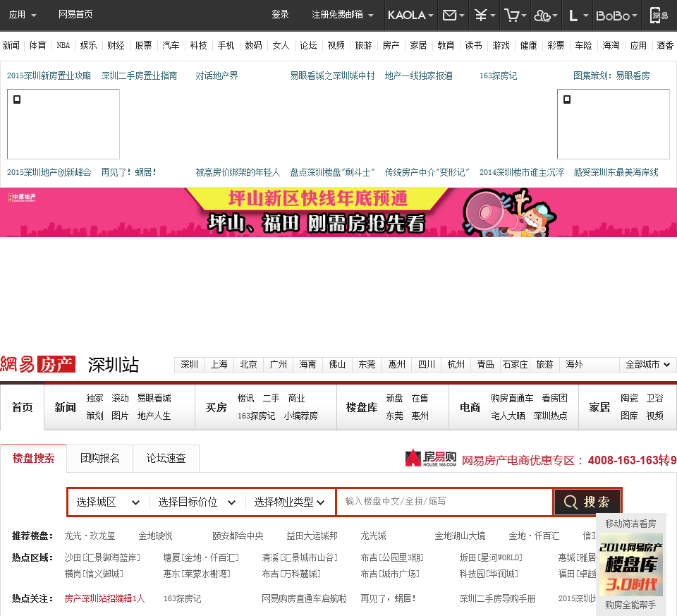Open 酒香 channel link
This screenshot has width=677, height=616.
665,45
